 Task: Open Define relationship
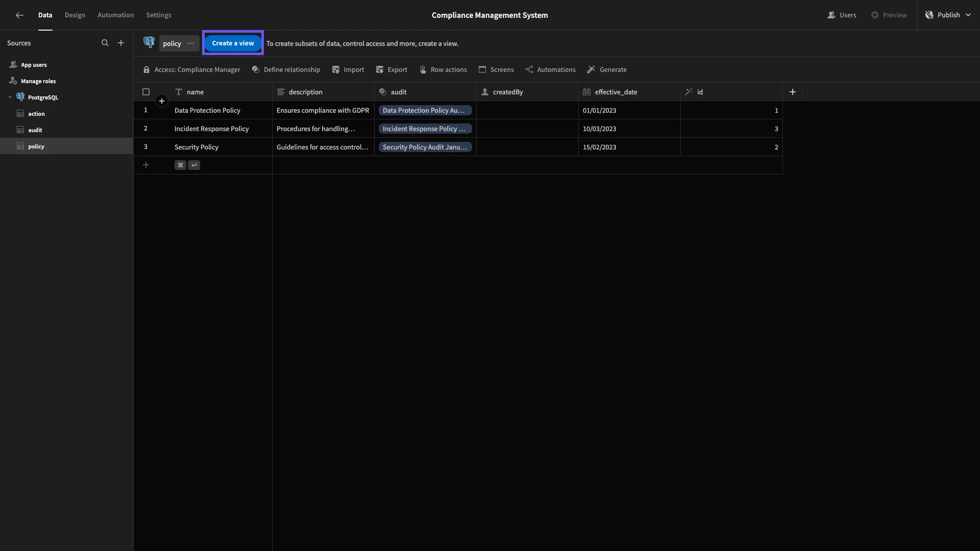tap(286, 70)
